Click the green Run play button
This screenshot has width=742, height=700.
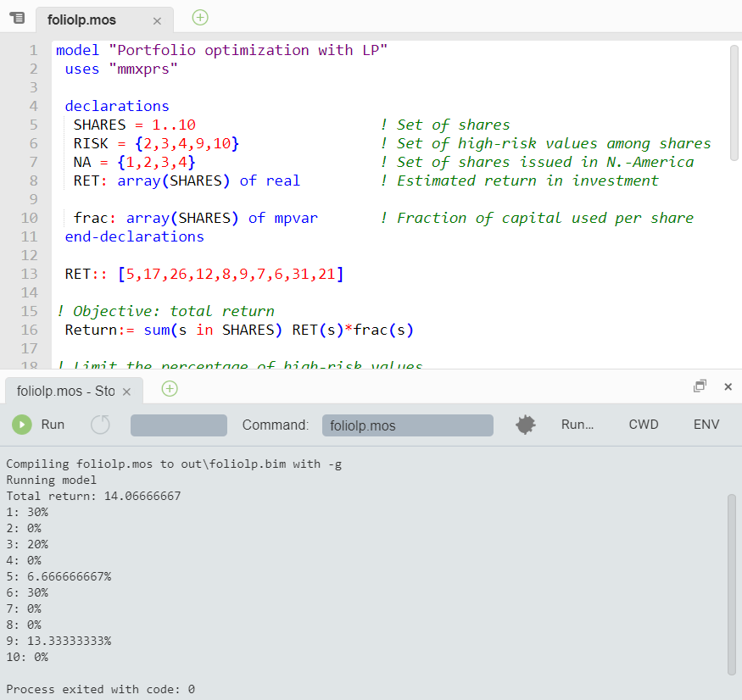coord(22,425)
